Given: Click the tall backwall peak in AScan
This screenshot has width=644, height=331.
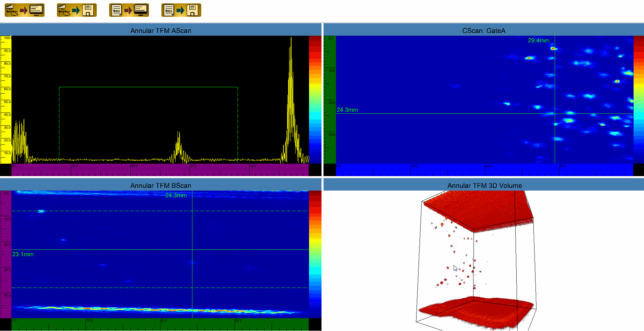Looking at the screenshot, I should 291,100.
